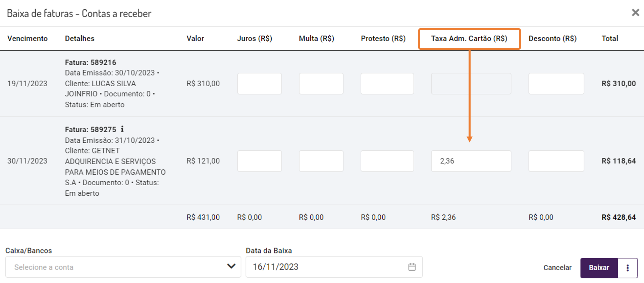The width and height of the screenshot is (644, 283).
Task: Click the Multa field for Fatura 589216
Action: click(321, 84)
